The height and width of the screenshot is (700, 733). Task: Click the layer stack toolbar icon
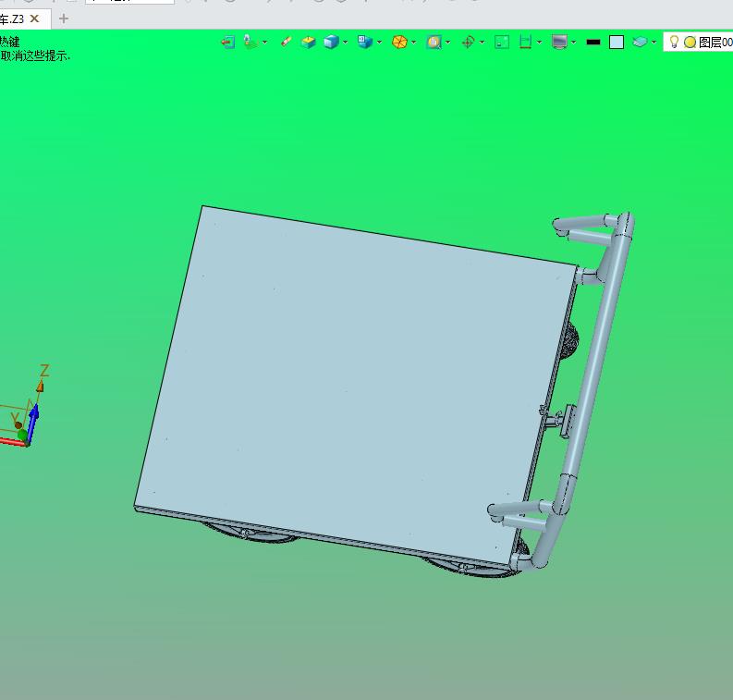coord(640,43)
